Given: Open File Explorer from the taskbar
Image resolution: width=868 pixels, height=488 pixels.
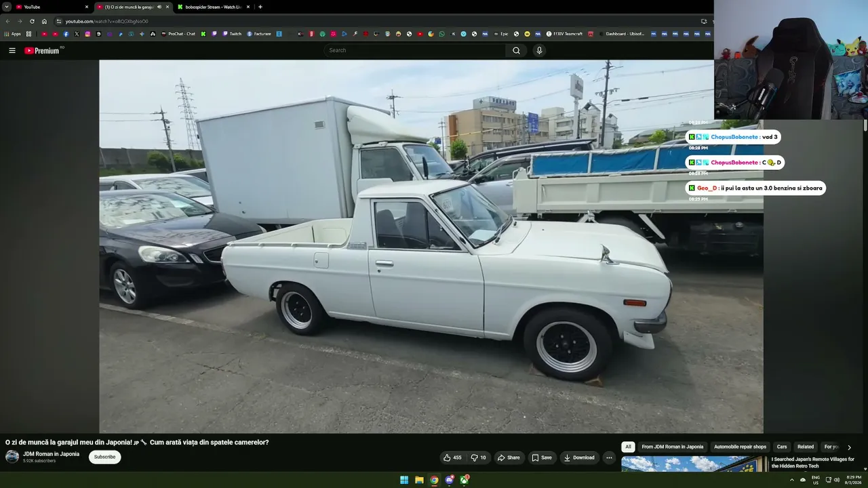Looking at the screenshot, I should pos(419,480).
